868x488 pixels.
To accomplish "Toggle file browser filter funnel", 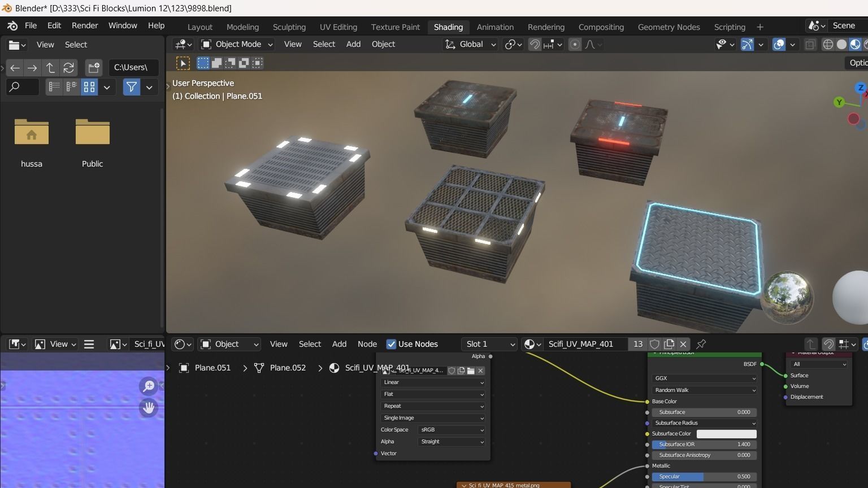I will click(x=131, y=87).
